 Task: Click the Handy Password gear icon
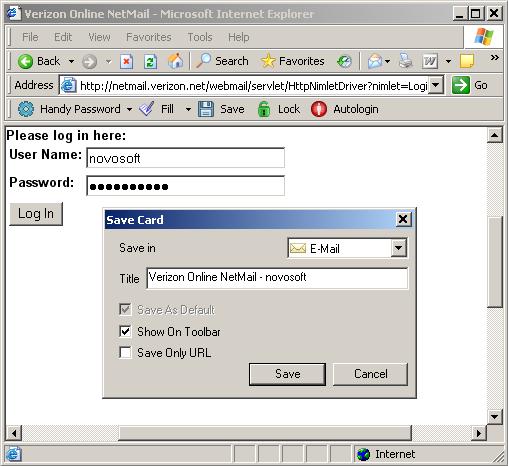(x=26, y=109)
